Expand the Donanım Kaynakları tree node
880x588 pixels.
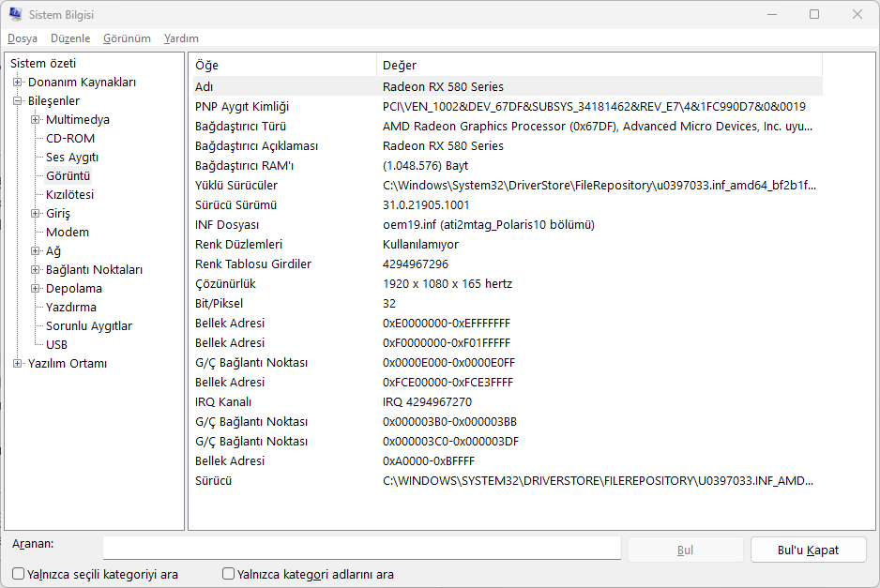pos(18,83)
